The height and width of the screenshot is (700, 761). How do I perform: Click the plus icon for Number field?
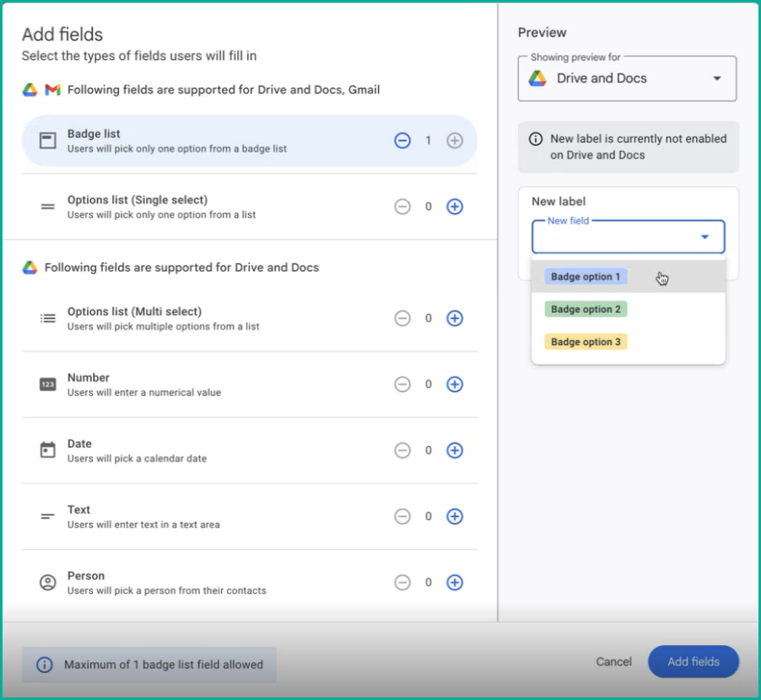454,385
